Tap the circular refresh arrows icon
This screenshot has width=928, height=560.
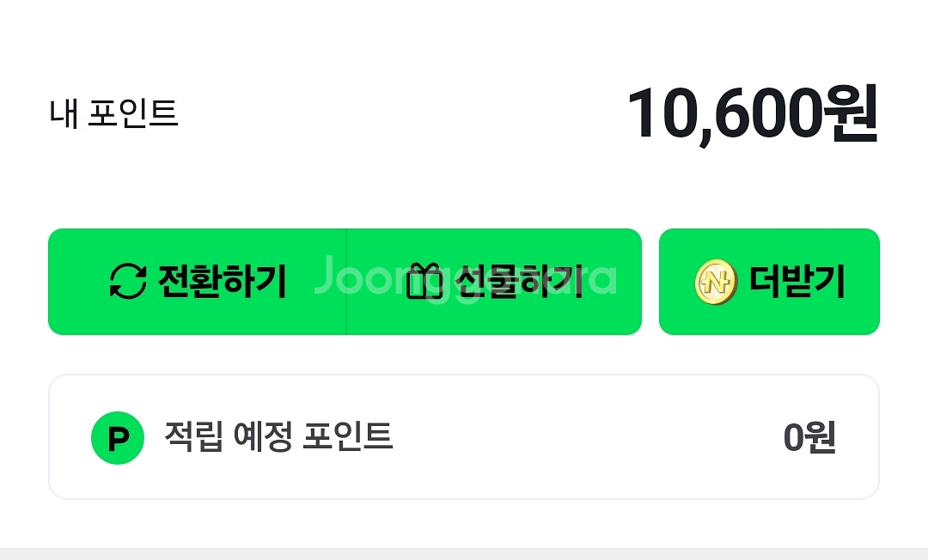click(x=128, y=281)
